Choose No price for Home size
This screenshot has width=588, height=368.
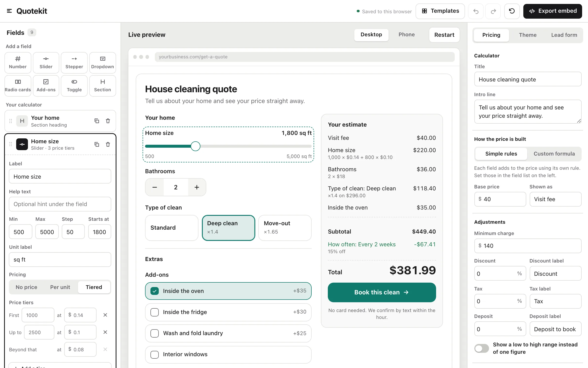coord(26,287)
